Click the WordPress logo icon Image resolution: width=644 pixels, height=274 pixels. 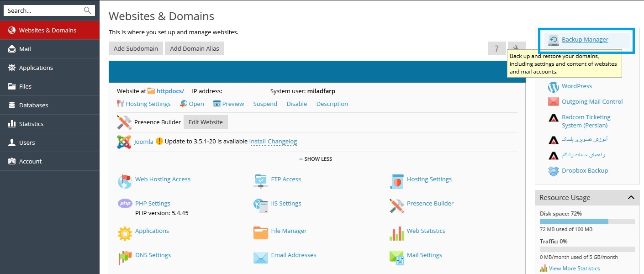coord(553,86)
